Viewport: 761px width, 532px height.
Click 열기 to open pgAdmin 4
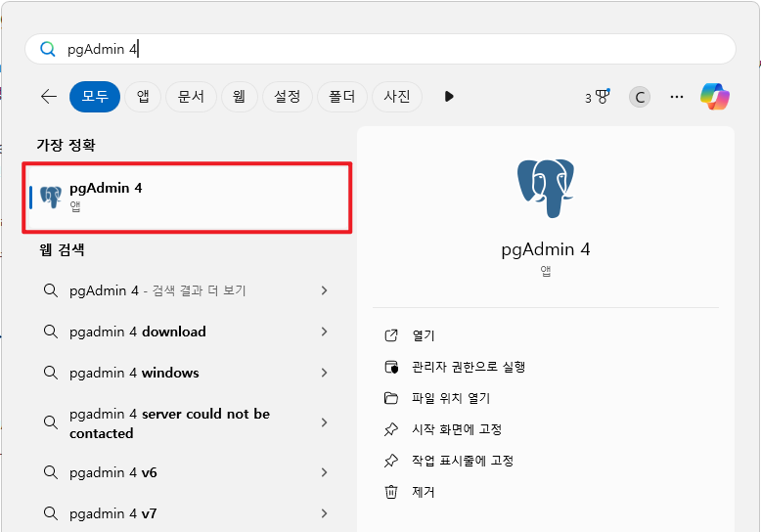coord(424,335)
